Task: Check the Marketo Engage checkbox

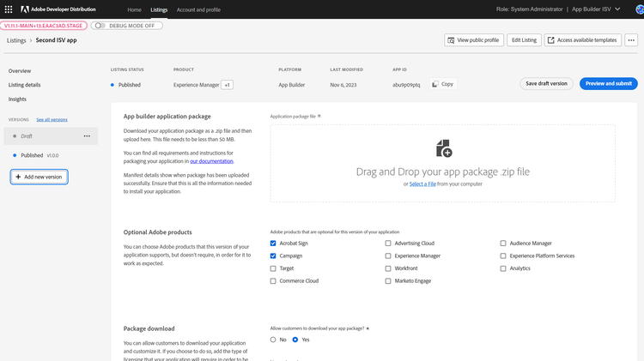Action: click(x=388, y=281)
